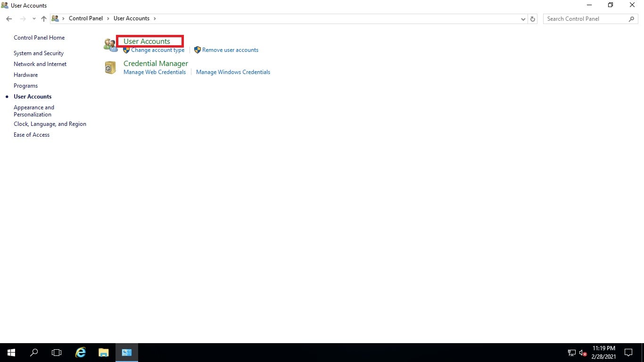Open Appearance and Personalization
This screenshot has height=362, width=644.
coord(34,111)
